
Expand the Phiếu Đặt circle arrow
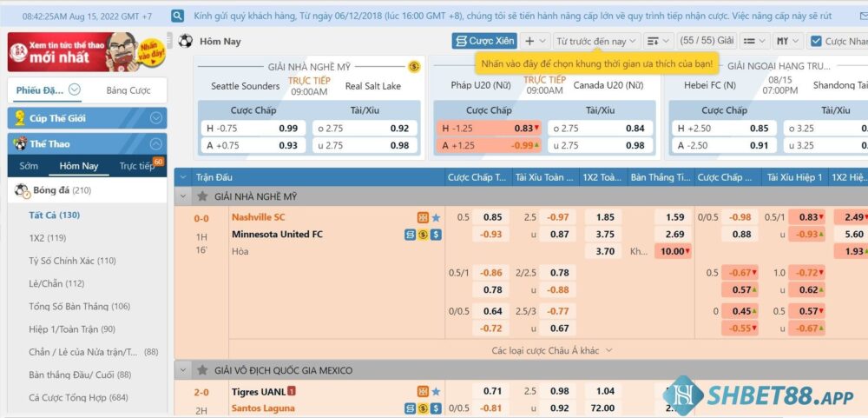pyautogui.click(x=74, y=90)
